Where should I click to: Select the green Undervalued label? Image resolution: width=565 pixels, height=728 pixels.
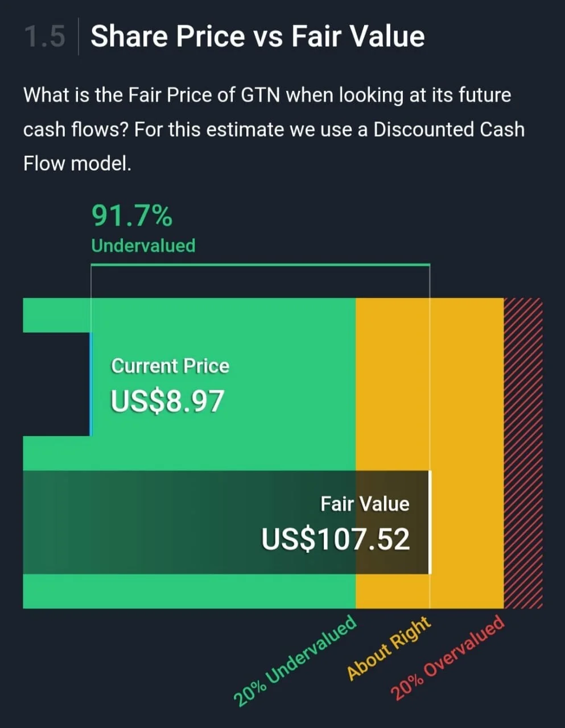point(143,246)
